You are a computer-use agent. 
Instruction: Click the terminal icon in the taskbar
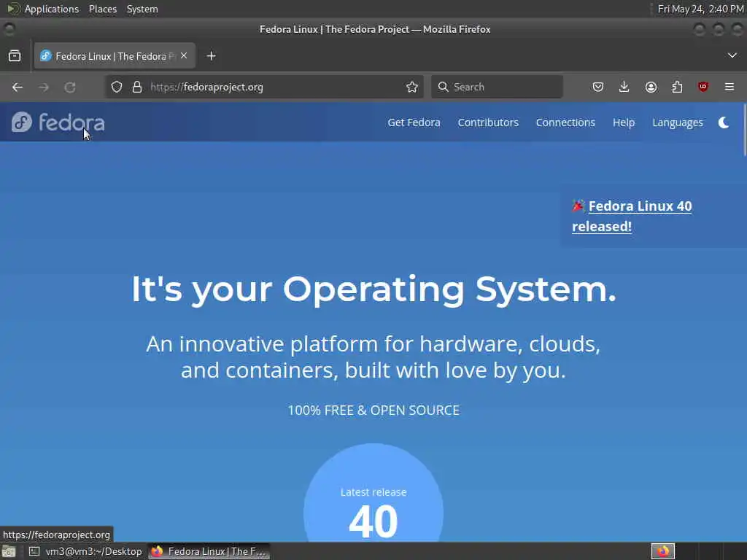point(34,551)
